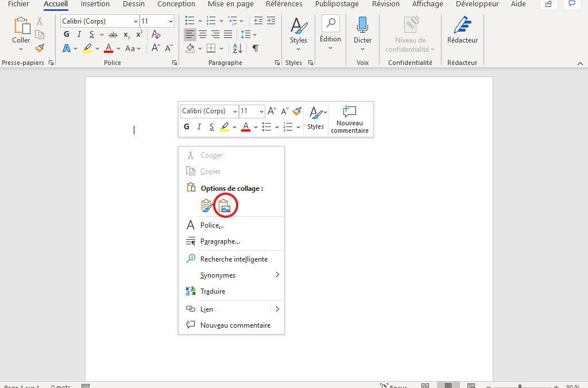Toggle superscript in the Police group

point(139,34)
